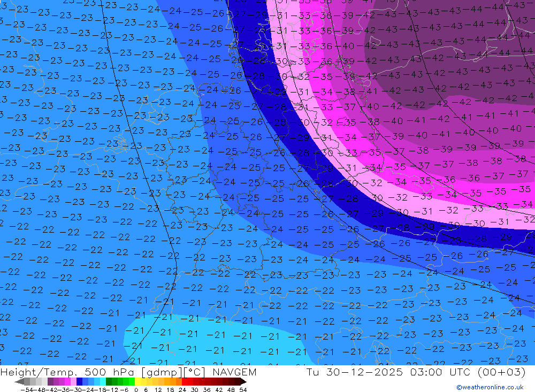Screen dimensions: 535x392
Task: Pick the dark purple legend swatch
Action: 50,381
